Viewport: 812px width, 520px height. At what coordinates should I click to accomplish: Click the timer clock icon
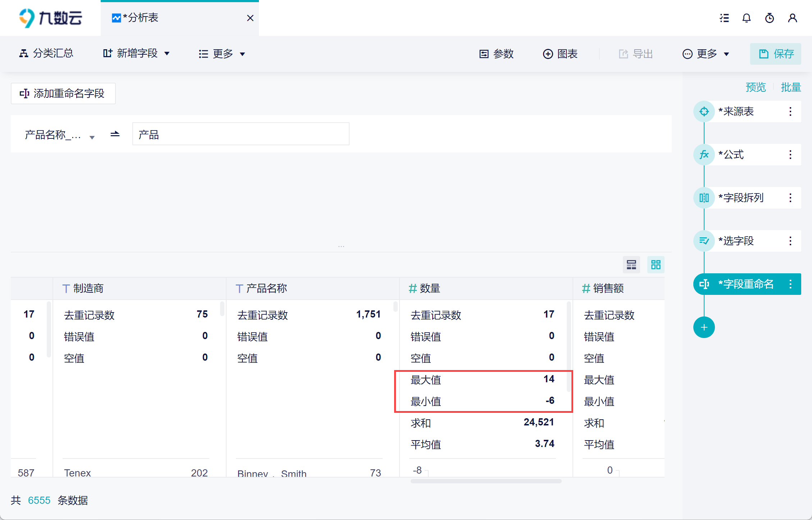pyautogui.click(x=769, y=18)
